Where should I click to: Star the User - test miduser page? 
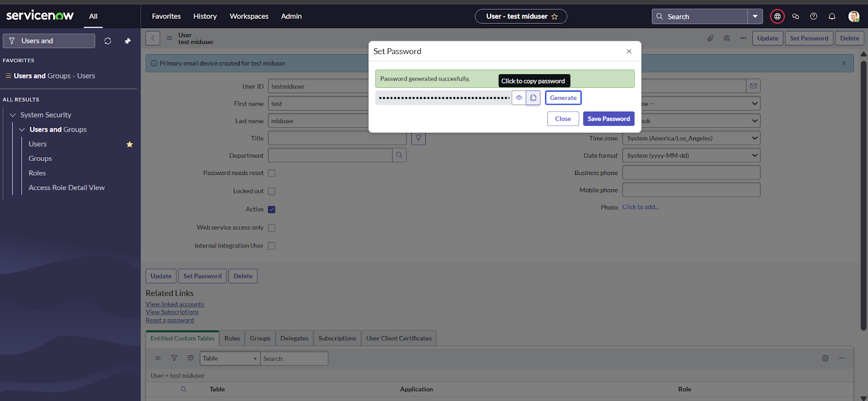tap(554, 17)
